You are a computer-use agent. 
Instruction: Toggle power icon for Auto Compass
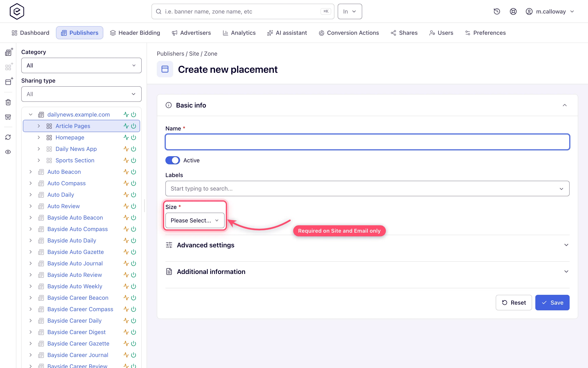click(x=134, y=183)
